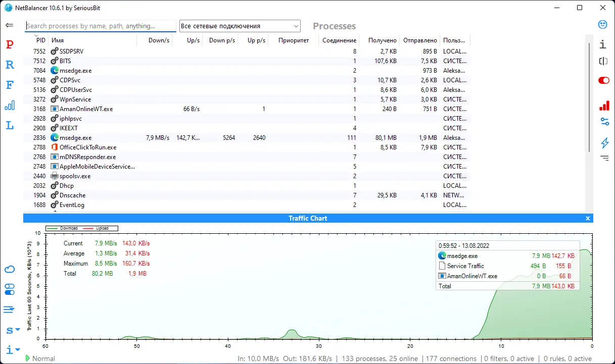
Task: Click the info icon at top right sidebar
Action: tap(602, 44)
